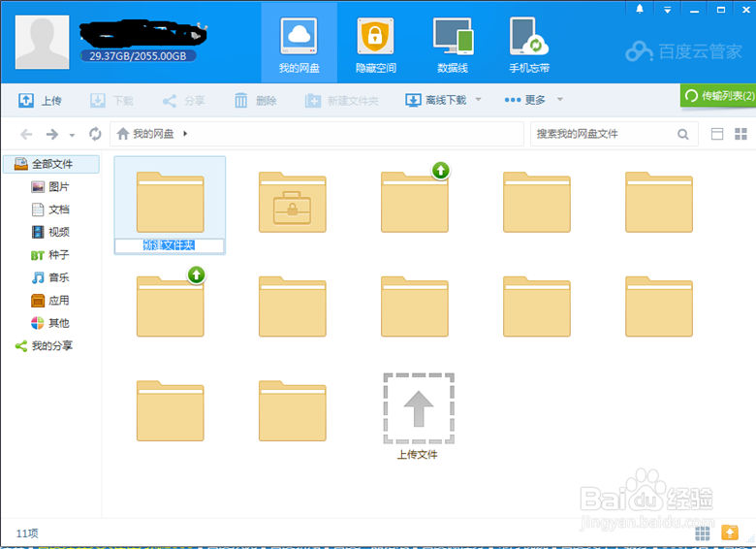This screenshot has width=756, height=549.
Task: Expand the 更多 dropdown arrow
Action: click(x=560, y=99)
